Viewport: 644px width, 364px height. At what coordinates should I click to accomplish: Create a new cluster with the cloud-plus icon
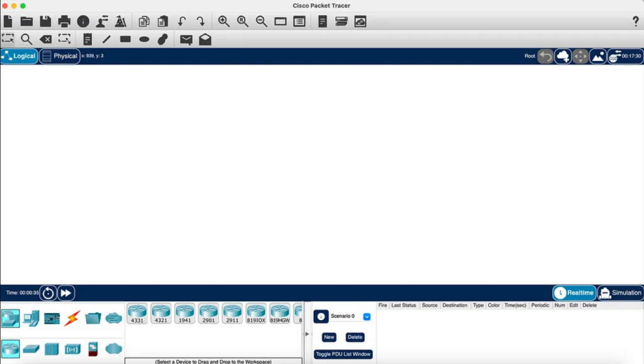pos(563,56)
